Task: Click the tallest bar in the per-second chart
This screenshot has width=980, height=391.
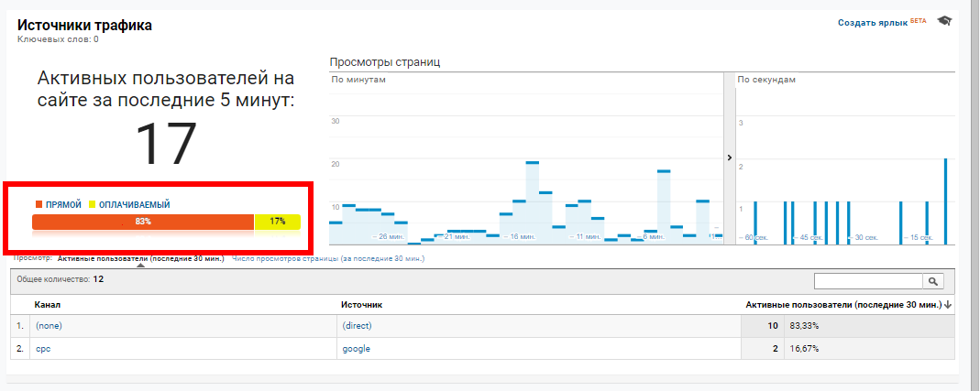Action: click(945, 201)
